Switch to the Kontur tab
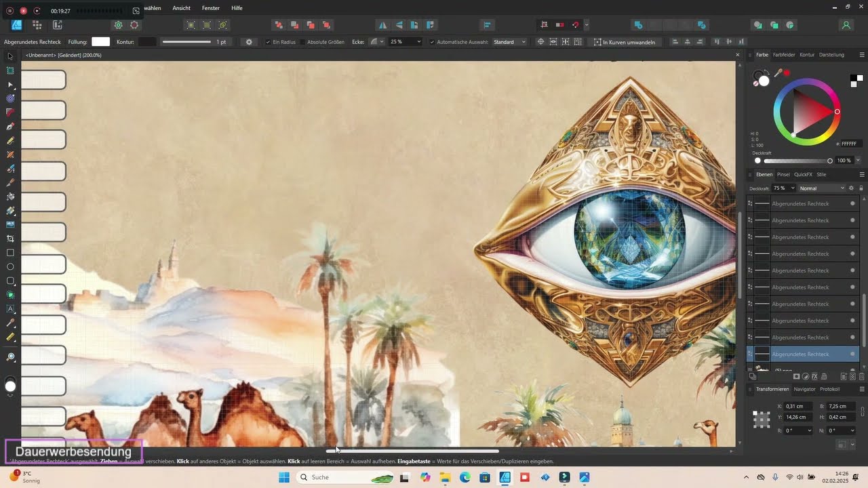 (x=807, y=55)
